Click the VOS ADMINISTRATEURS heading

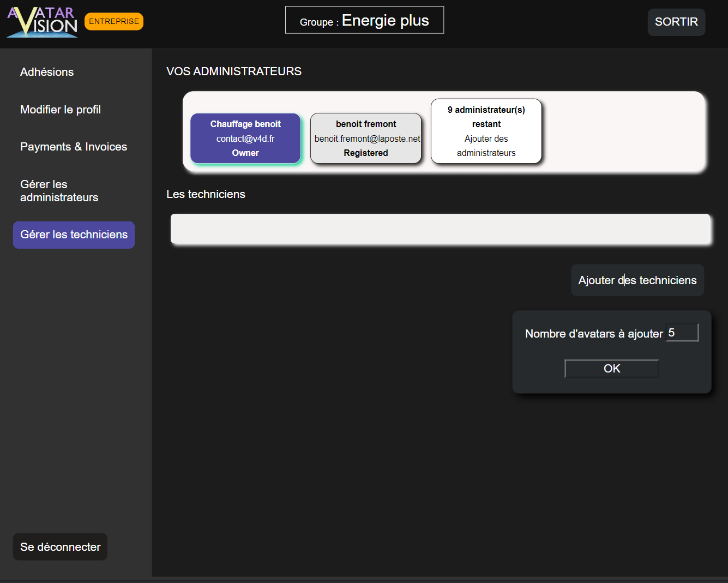(234, 71)
